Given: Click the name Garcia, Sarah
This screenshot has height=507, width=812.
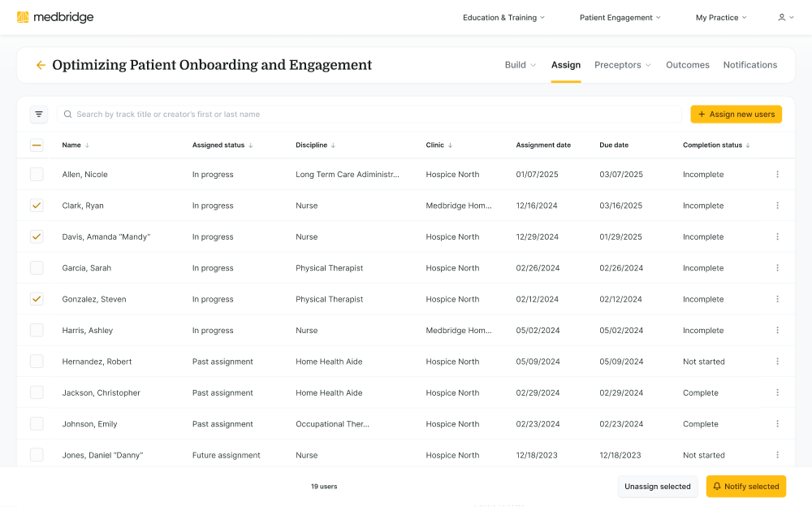Looking at the screenshot, I should point(87,268).
